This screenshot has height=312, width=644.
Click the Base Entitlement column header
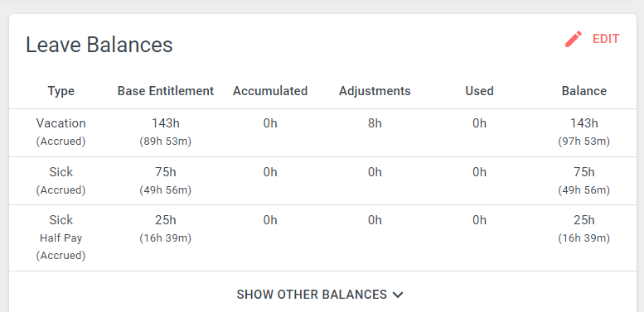coord(166,91)
